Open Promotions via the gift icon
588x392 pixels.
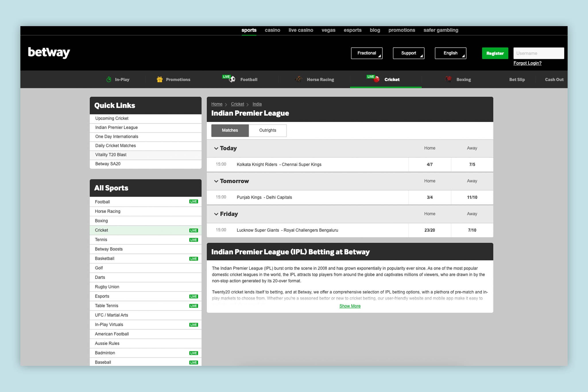[160, 79]
